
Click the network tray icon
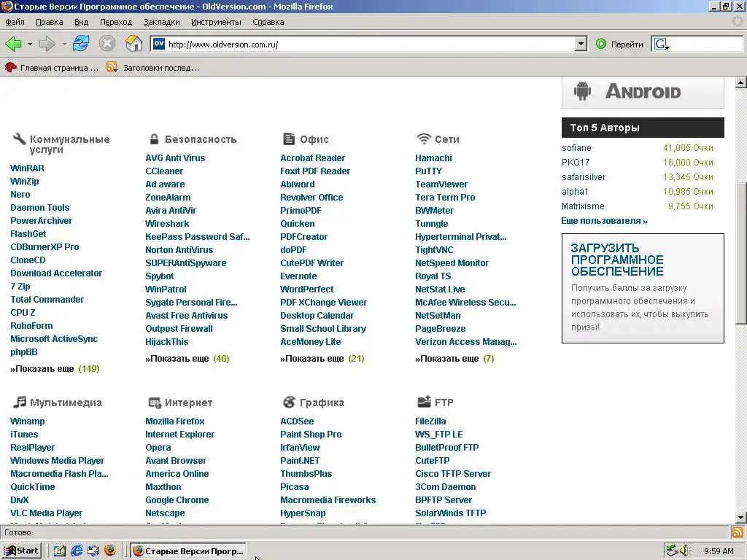pyautogui.click(x=671, y=551)
